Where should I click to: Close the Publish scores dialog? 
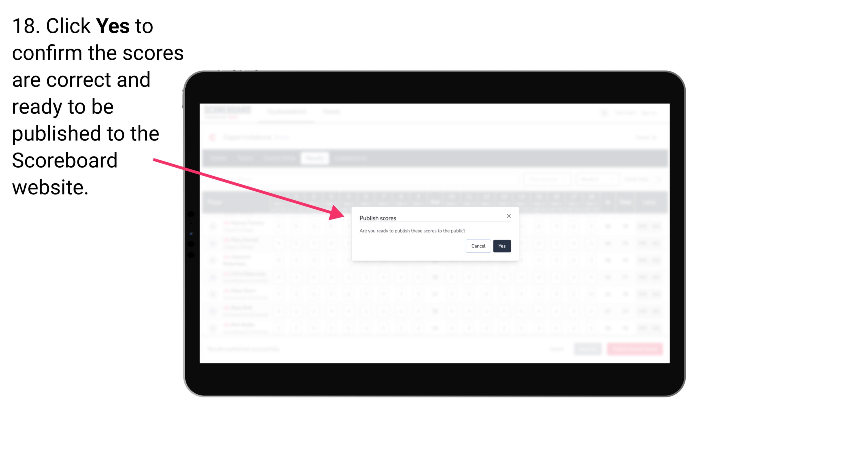pyautogui.click(x=508, y=216)
